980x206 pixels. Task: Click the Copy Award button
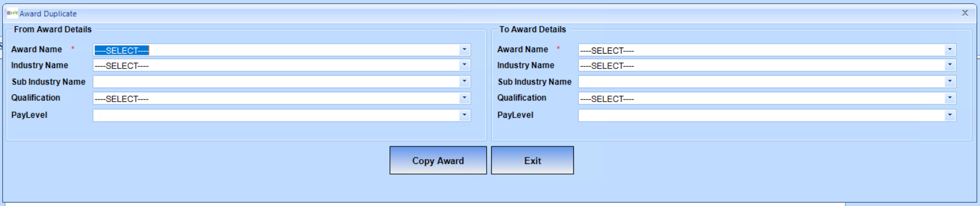pos(438,160)
